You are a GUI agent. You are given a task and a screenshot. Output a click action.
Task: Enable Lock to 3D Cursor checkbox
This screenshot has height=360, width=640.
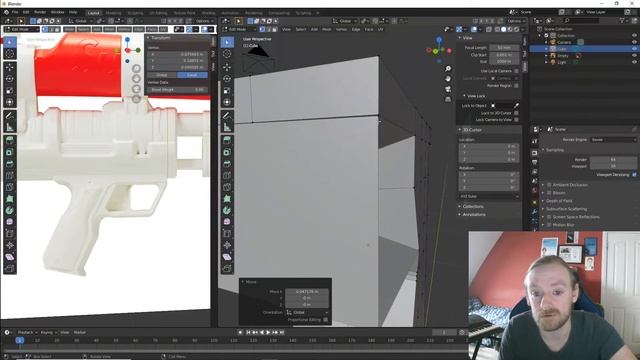[516, 113]
